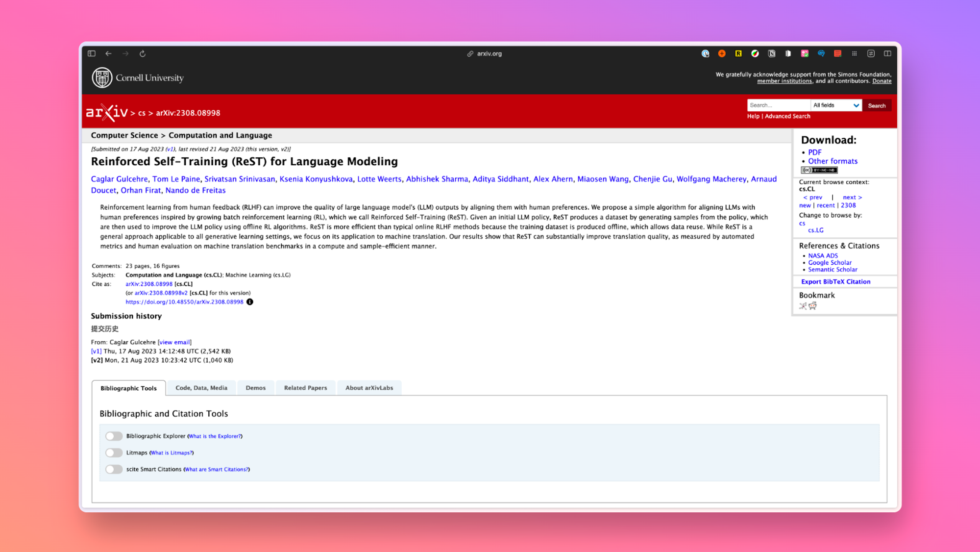This screenshot has height=552, width=980.
Task: Turn on scite Smart Citations toggle
Action: (x=114, y=469)
